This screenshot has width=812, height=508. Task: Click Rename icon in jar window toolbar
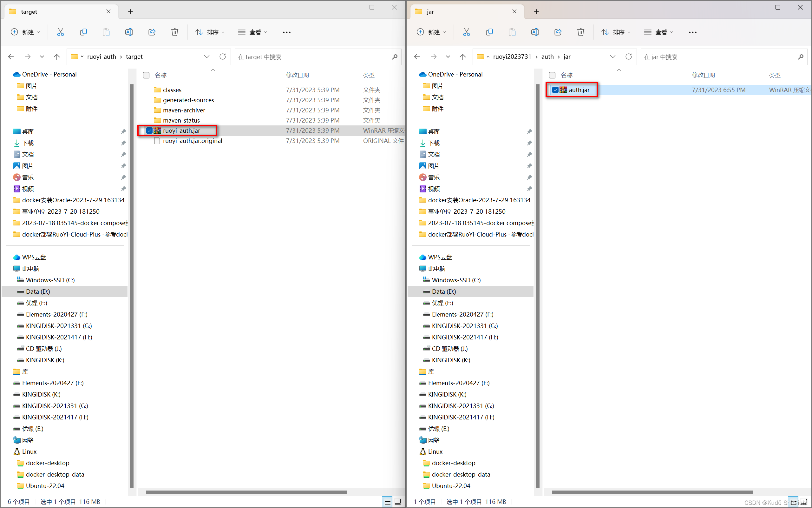pyautogui.click(x=535, y=32)
